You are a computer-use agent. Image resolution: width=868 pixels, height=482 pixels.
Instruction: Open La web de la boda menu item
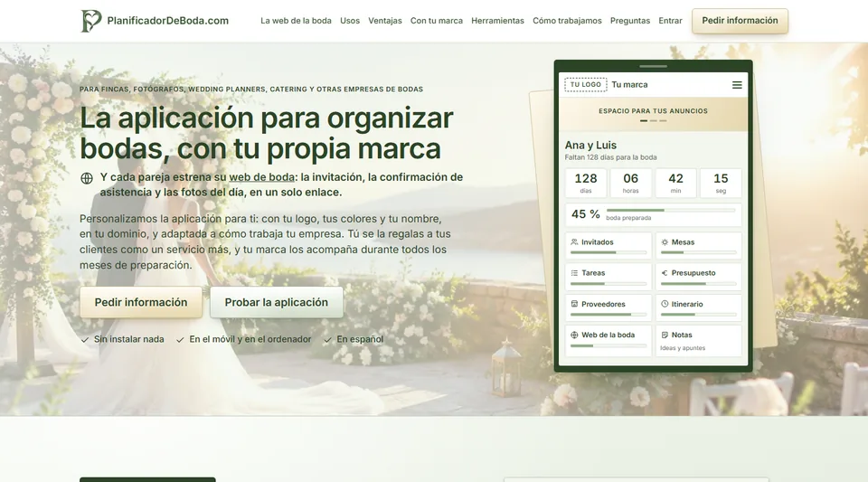[x=297, y=21]
